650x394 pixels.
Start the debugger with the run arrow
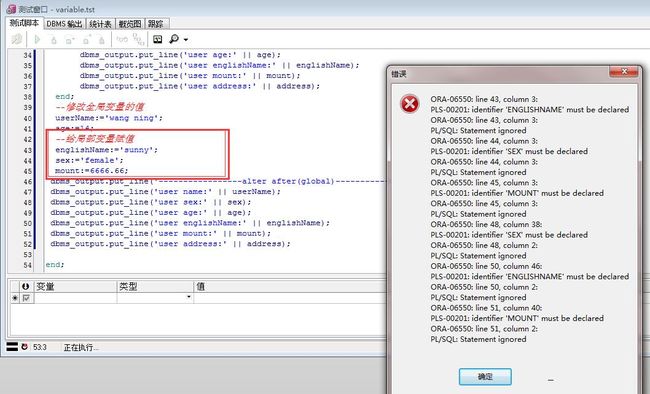click(x=37, y=39)
